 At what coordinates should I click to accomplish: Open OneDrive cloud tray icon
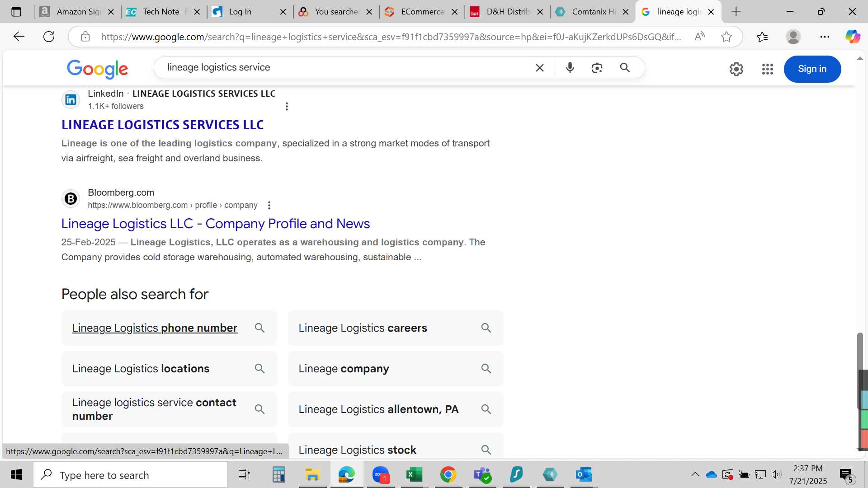[712, 474]
